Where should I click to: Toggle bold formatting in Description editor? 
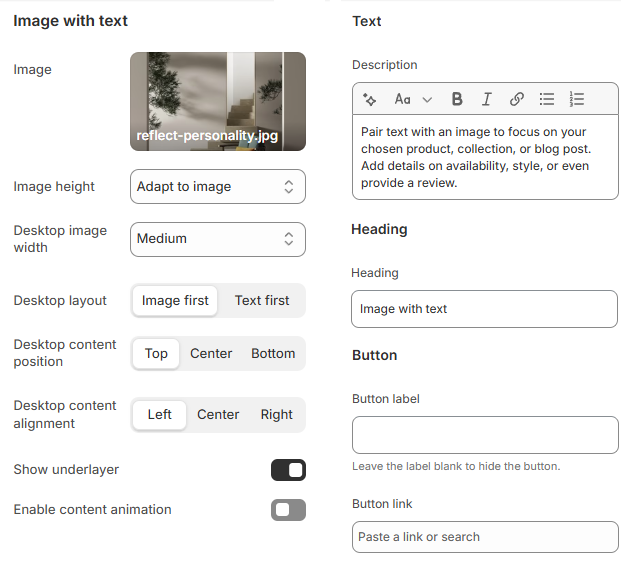click(457, 99)
